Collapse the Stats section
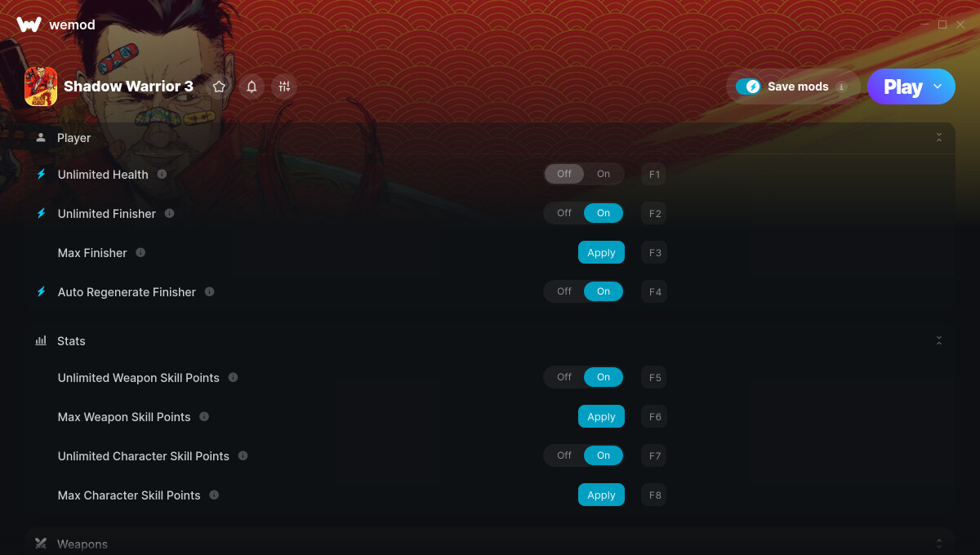The height and width of the screenshot is (555, 980). [939, 340]
